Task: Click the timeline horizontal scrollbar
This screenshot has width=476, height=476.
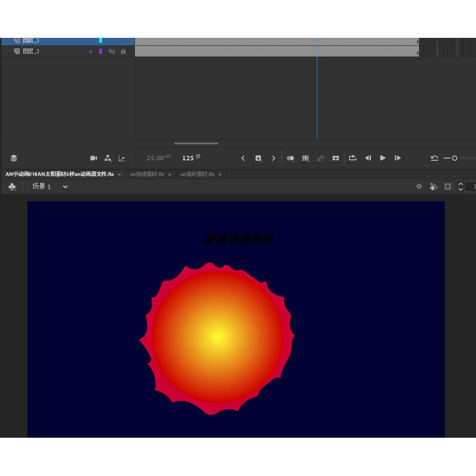Action: pos(196,143)
